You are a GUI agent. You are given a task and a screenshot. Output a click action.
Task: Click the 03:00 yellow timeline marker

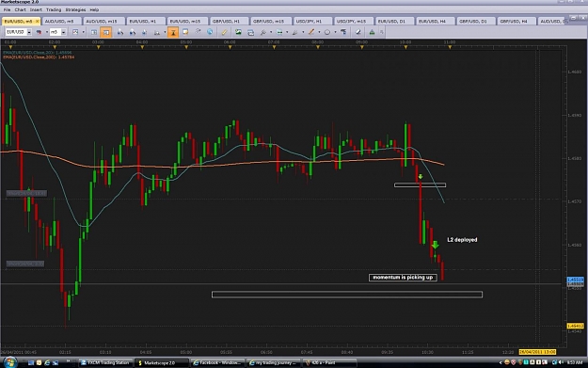point(98,47)
